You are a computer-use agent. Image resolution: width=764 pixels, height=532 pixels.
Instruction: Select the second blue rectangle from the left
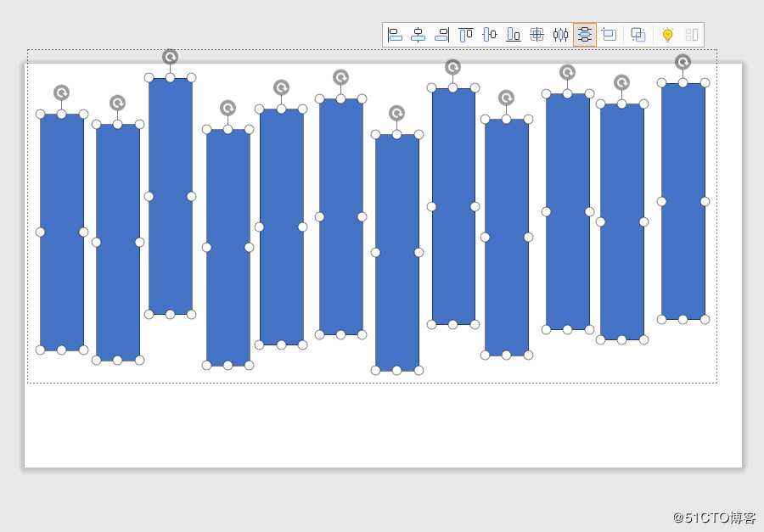click(x=118, y=242)
